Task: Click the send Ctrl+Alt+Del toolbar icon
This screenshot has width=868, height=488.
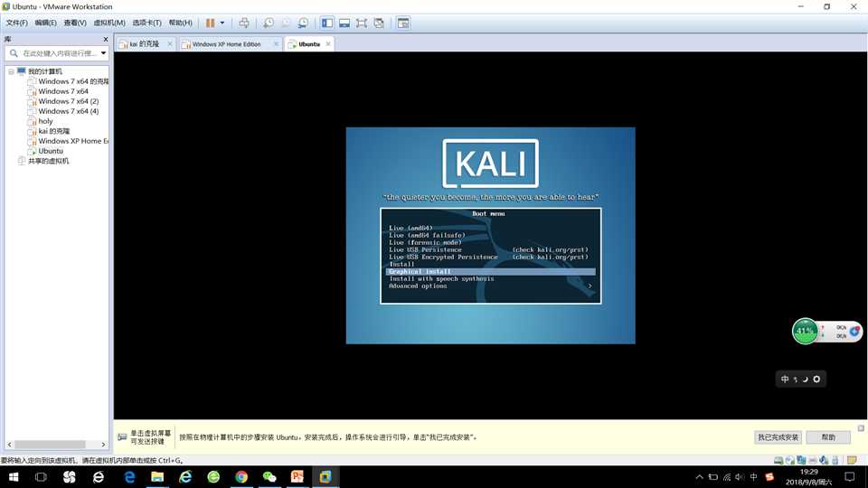Action: point(243,23)
